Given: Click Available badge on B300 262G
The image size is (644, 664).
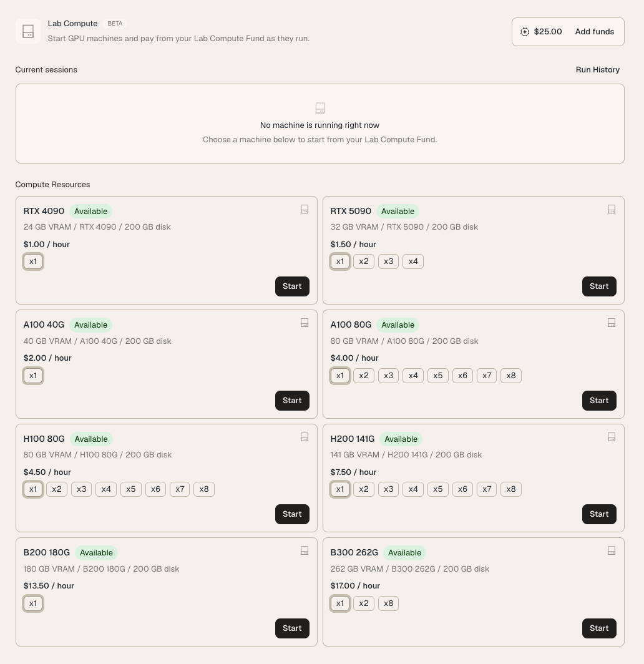Looking at the screenshot, I should [x=404, y=553].
